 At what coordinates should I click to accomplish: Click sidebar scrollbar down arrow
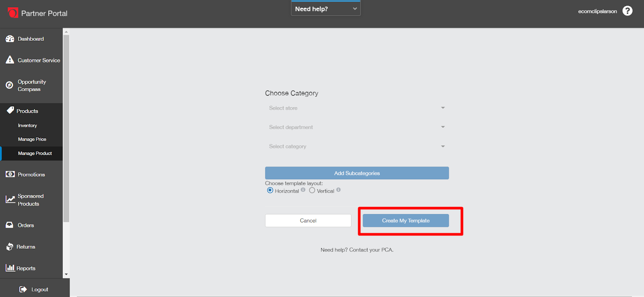[x=66, y=274]
